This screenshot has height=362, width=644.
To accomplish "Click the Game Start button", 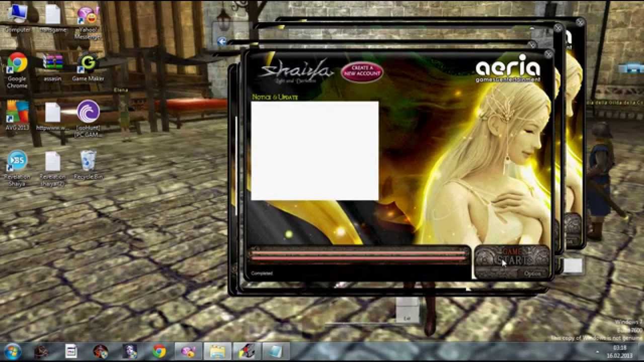I will click(511, 256).
